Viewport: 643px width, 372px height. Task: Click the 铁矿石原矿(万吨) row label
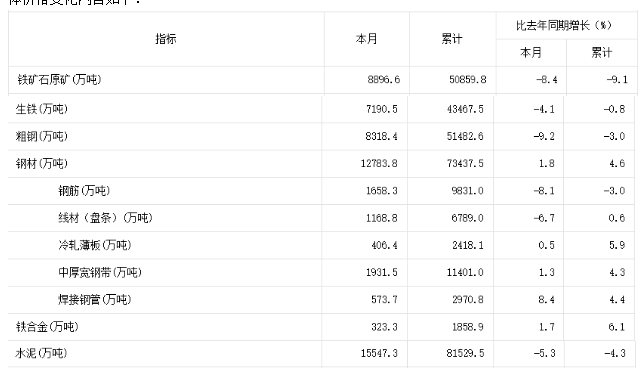coord(59,79)
